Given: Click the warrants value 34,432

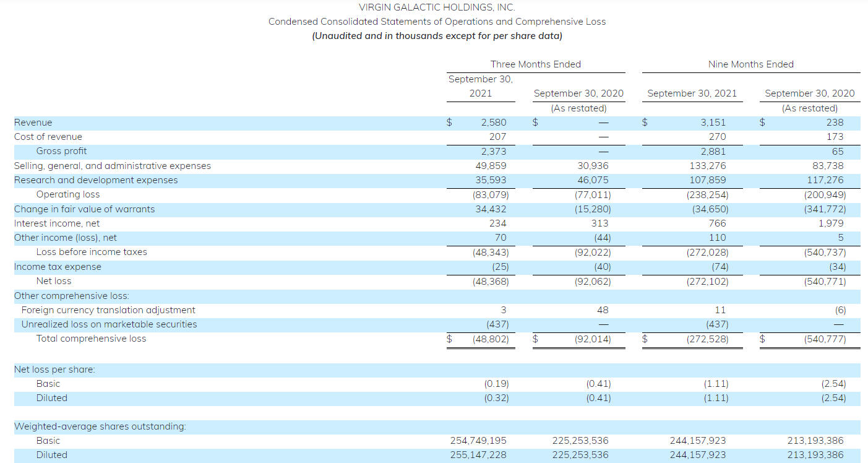Looking at the screenshot, I should 491,209.
